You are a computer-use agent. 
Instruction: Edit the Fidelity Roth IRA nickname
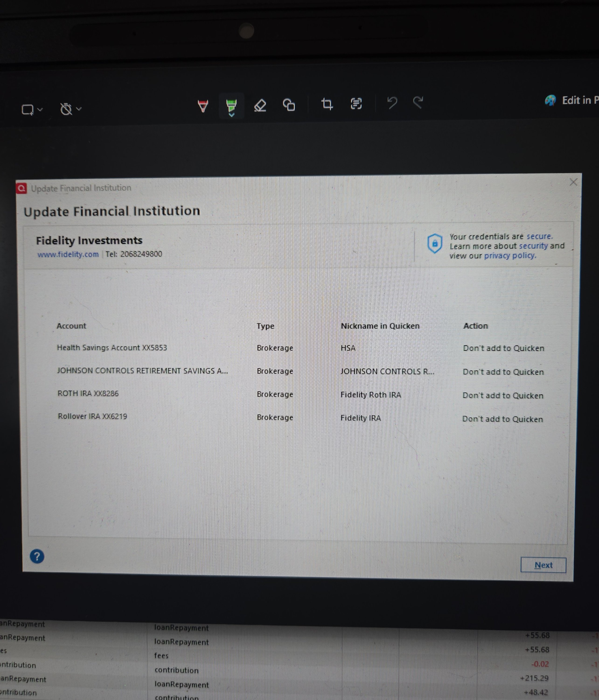point(370,395)
